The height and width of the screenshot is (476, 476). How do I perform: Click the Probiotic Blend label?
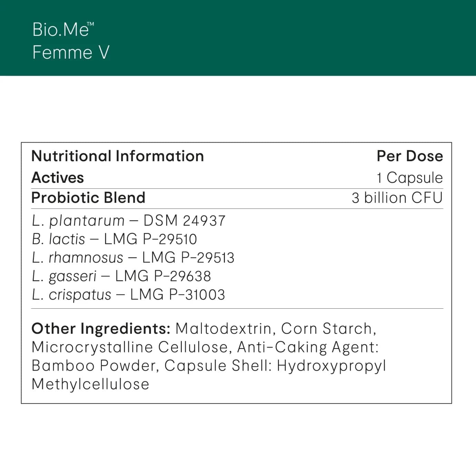pyautogui.click(x=88, y=198)
